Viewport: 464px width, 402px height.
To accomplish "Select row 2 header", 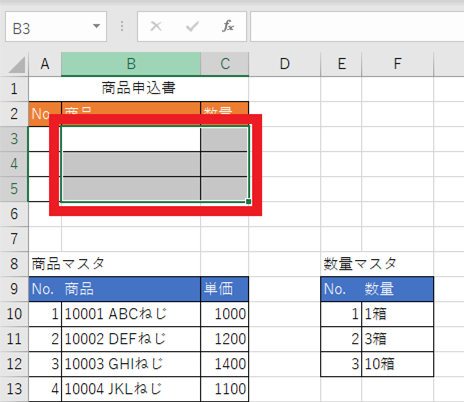I will coord(14,114).
